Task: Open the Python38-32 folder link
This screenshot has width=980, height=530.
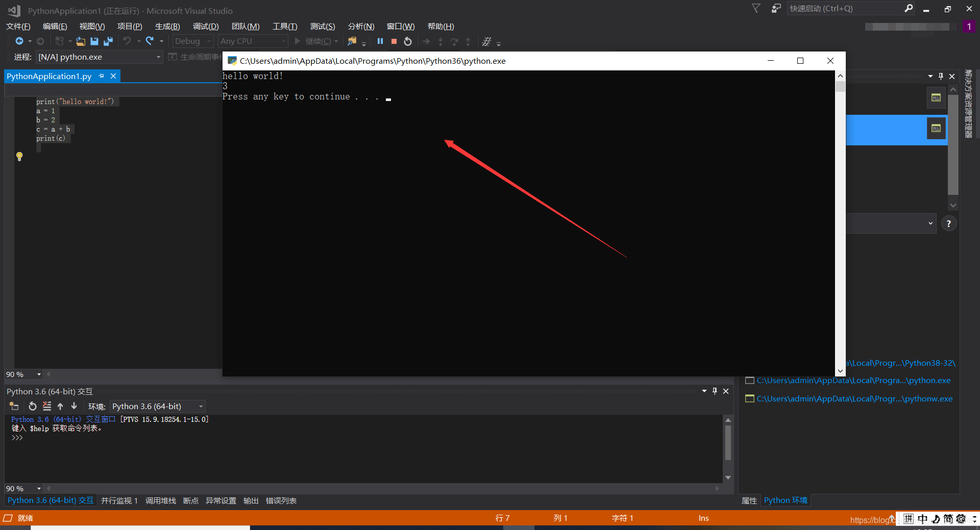Action: click(900, 363)
